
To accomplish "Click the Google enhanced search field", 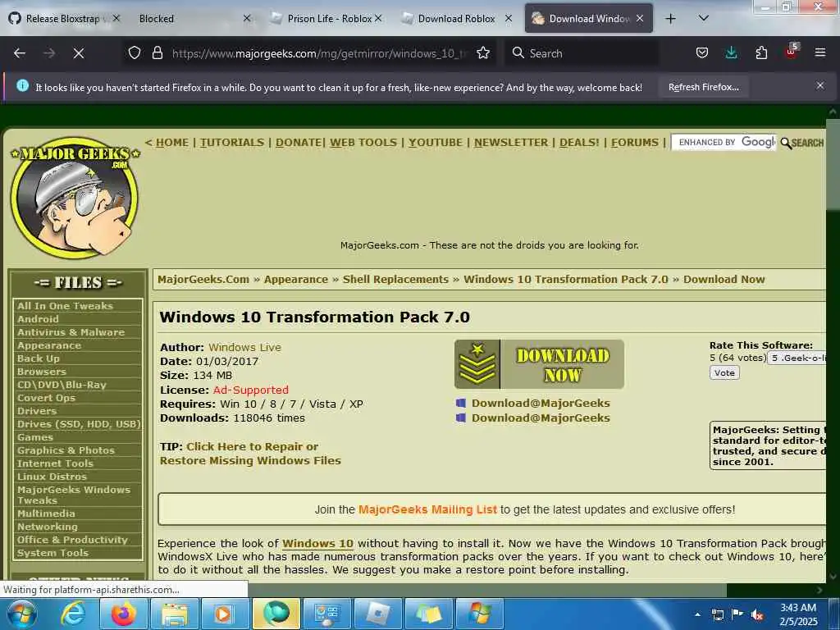I will [724, 142].
